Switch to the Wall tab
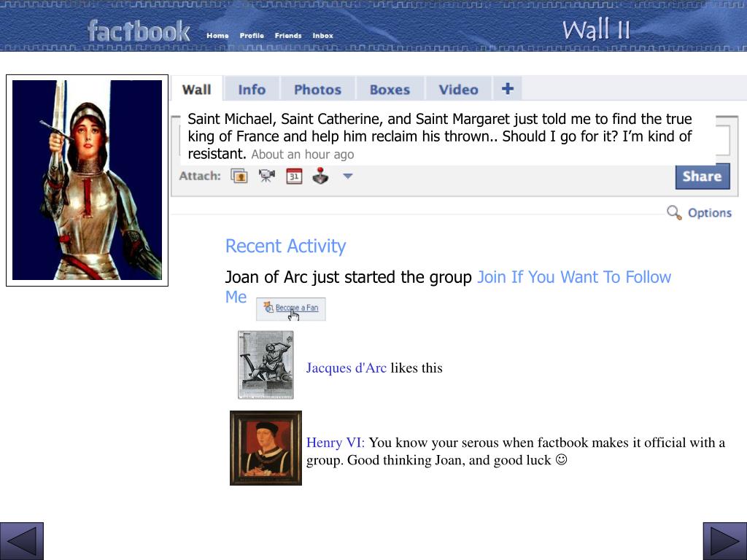 (x=197, y=90)
